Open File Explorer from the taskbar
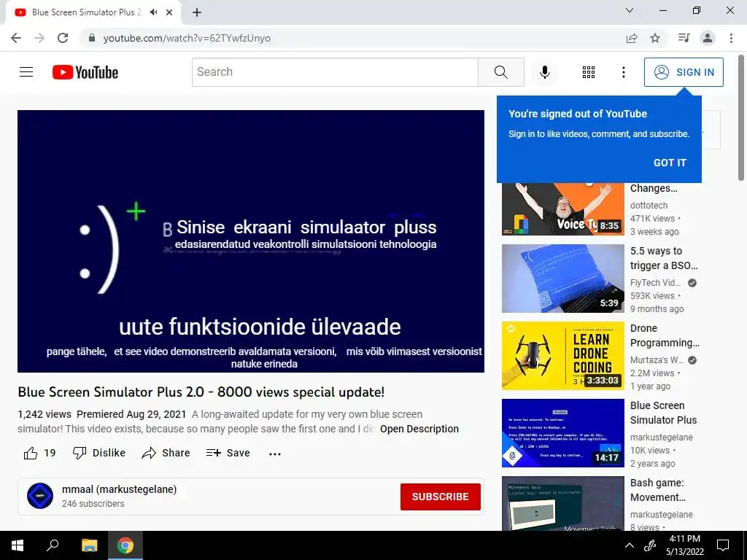 click(89, 545)
